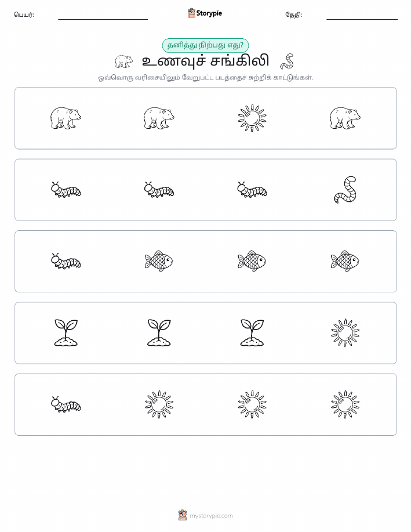Click the first seedling in the fourth row
Viewport: 411px width, 532px height.
(x=66, y=333)
